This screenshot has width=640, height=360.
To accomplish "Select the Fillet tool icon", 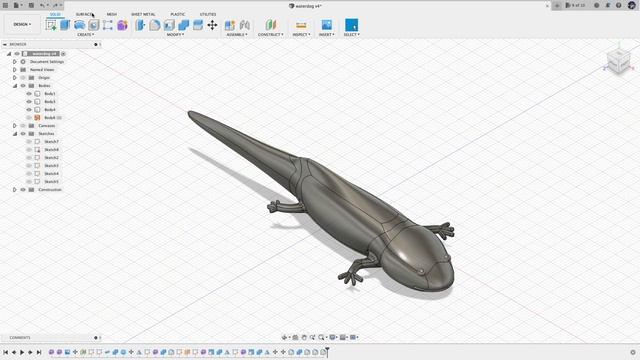I will (x=155, y=25).
